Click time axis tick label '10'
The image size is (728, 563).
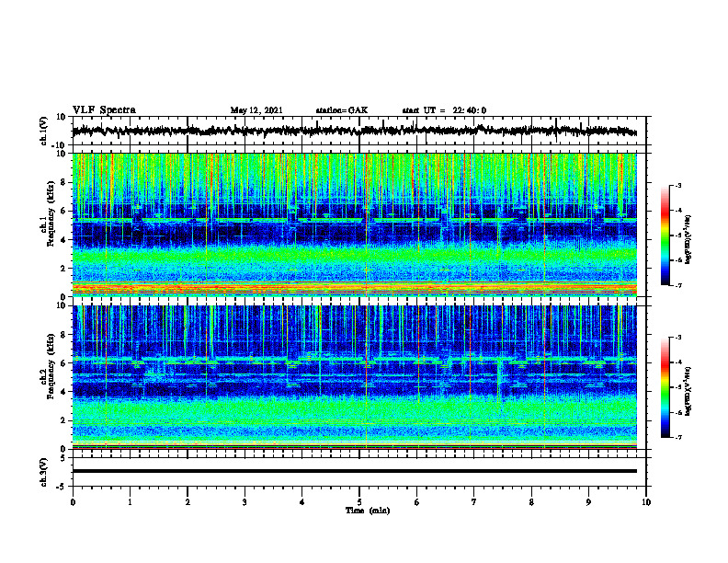(x=646, y=502)
